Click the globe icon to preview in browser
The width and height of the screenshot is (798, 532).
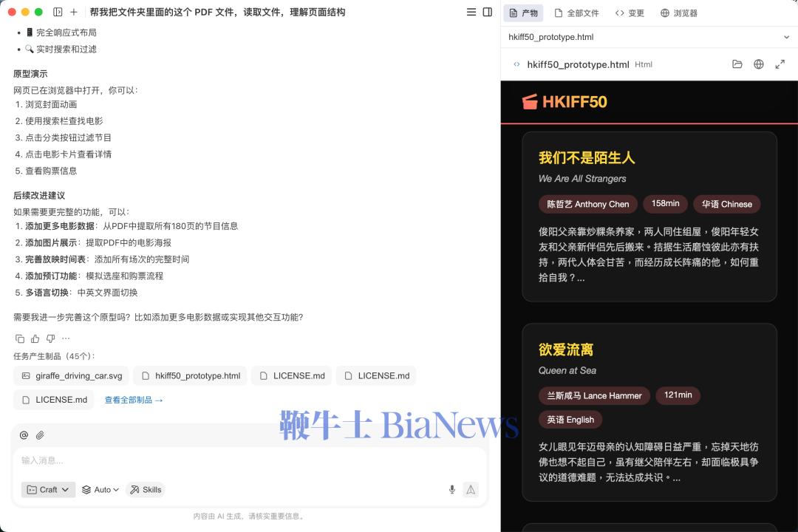(759, 64)
